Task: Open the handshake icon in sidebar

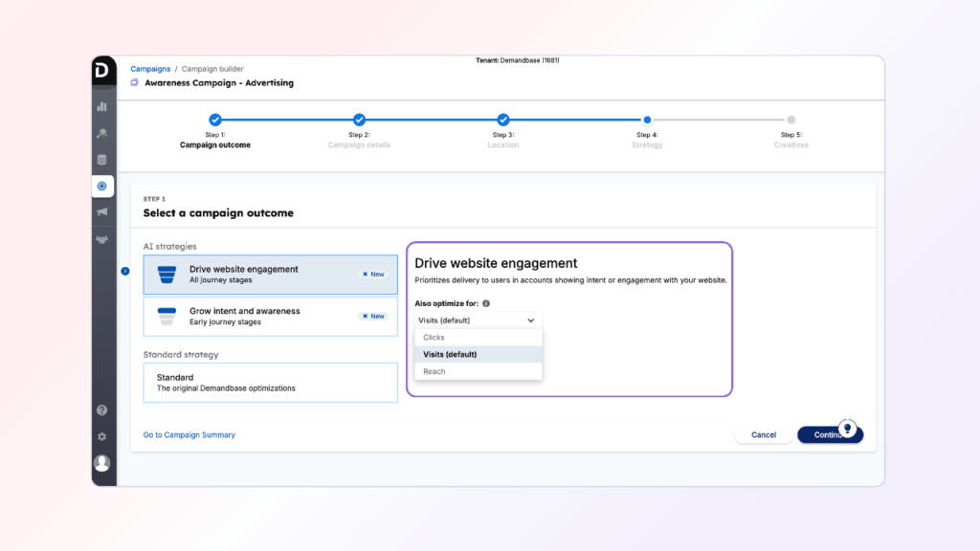Action: point(102,239)
